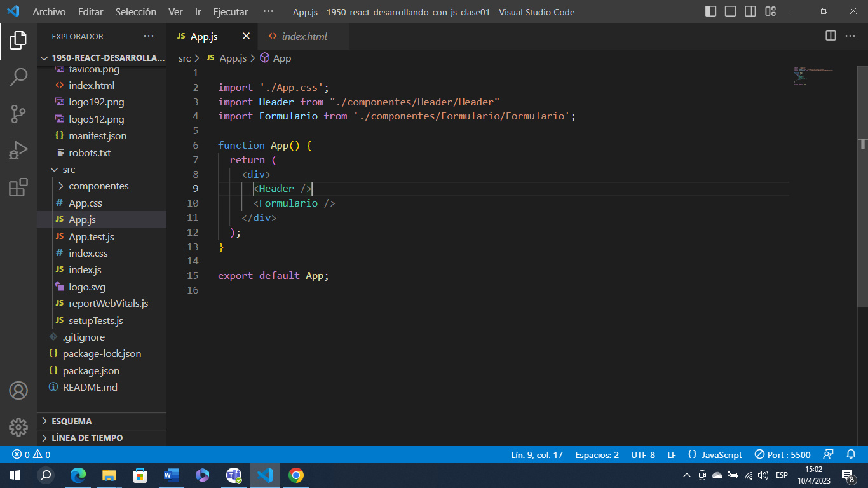Image resolution: width=868 pixels, height=488 pixels.
Task: Click Port : 5500 Live Server button
Action: [x=782, y=455]
